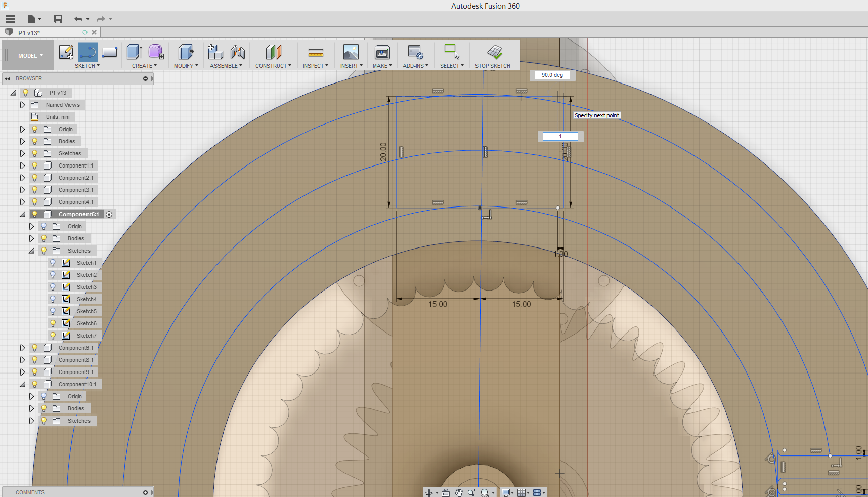Undo the last action
The height and width of the screenshot is (497, 868).
[x=78, y=19]
